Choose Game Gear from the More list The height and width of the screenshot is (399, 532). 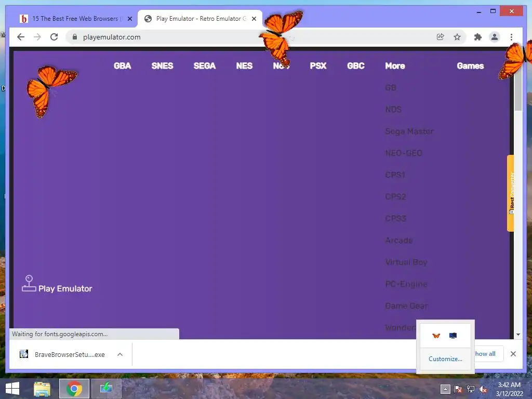coord(406,305)
